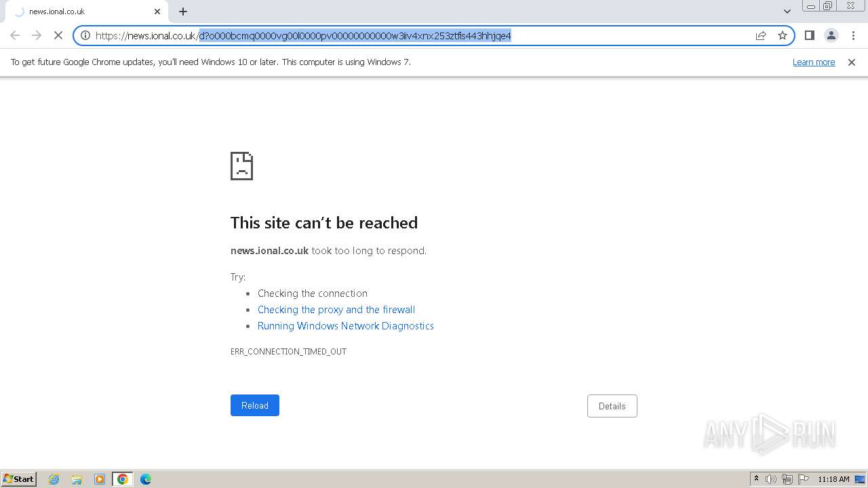View site information icon in address bar
Screen dimensions: 868x488
click(85, 35)
